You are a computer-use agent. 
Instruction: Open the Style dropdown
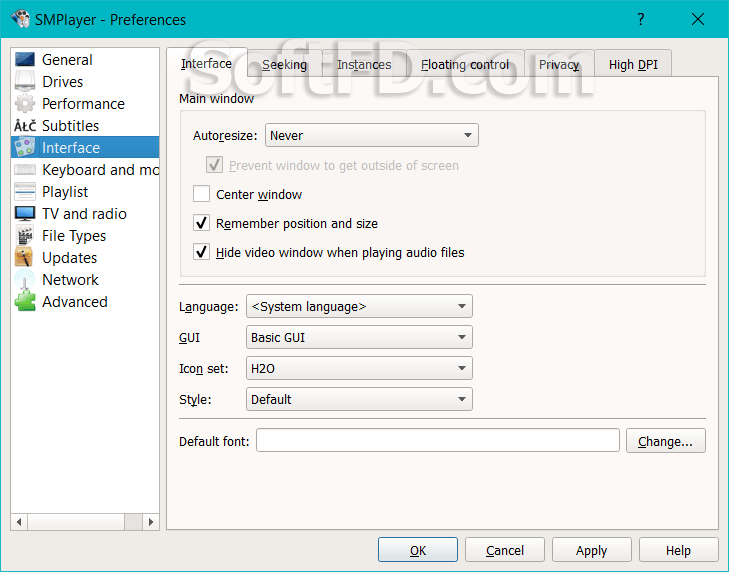pyautogui.click(x=359, y=399)
